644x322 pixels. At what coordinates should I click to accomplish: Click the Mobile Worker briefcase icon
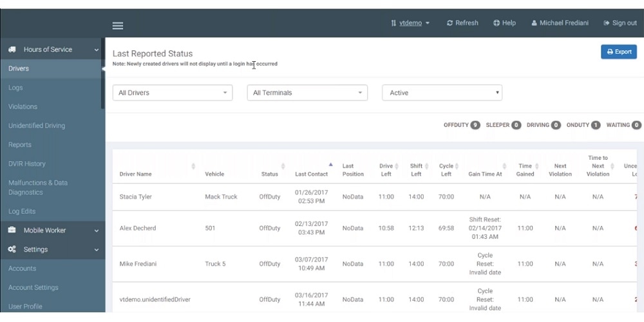[x=12, y=231]
